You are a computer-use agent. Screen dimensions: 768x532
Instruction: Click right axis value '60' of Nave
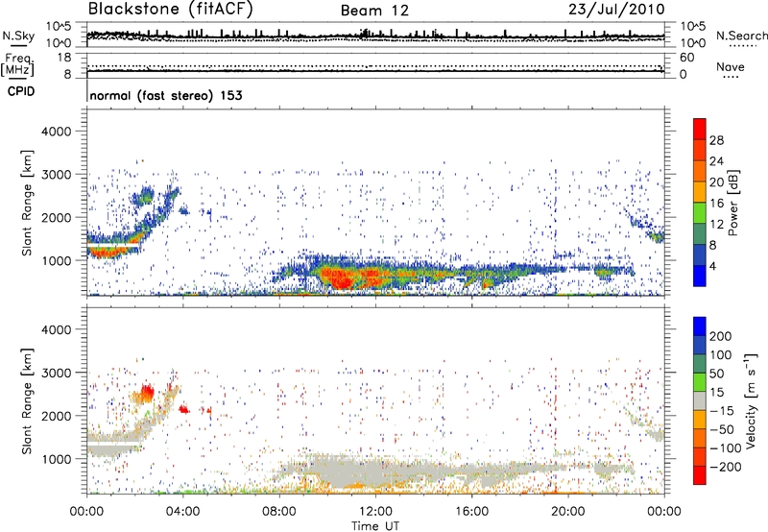click(x=686, y=58)
